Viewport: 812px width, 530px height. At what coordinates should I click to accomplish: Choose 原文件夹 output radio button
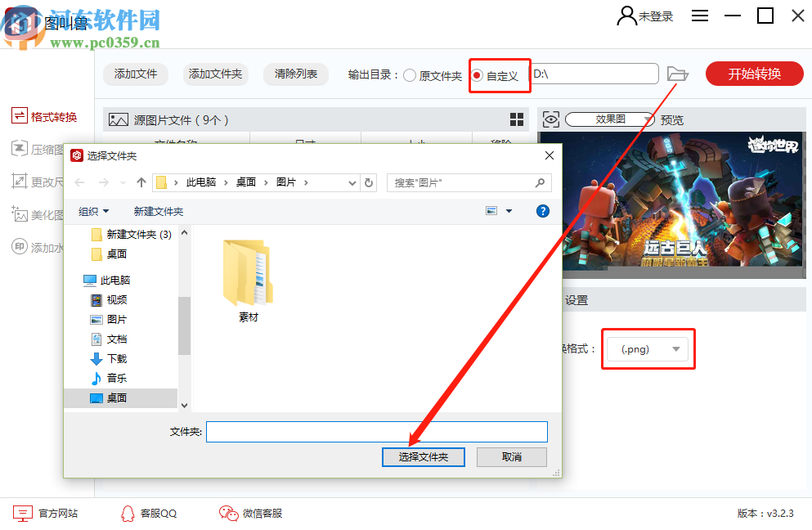pos(410,75)
